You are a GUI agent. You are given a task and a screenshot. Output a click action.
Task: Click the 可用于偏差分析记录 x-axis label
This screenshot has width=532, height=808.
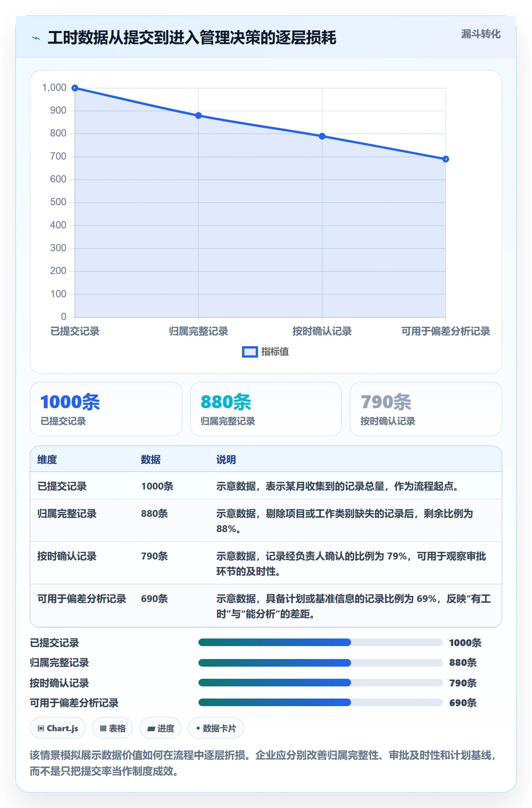coord(446,331)
